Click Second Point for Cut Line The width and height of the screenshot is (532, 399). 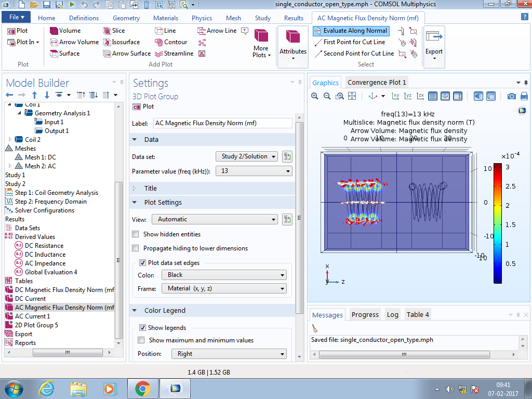[x=354, y=54]
